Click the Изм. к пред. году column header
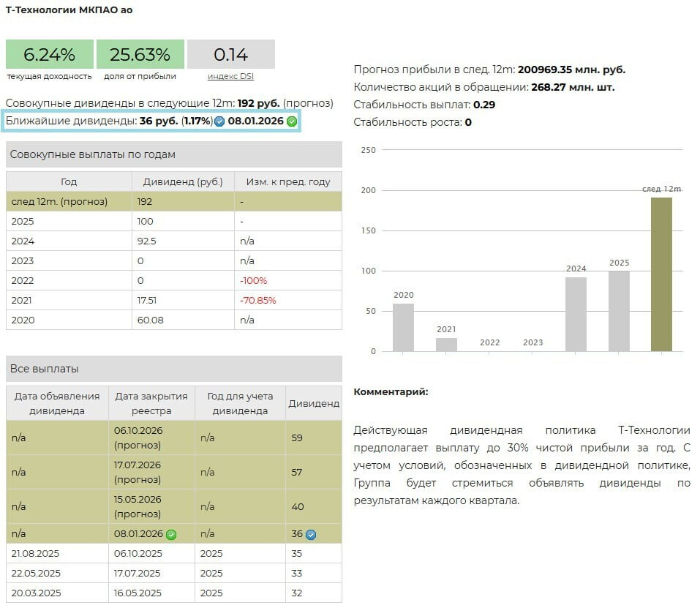This screenshot has width=700, height=608. [x=287, y=181]
